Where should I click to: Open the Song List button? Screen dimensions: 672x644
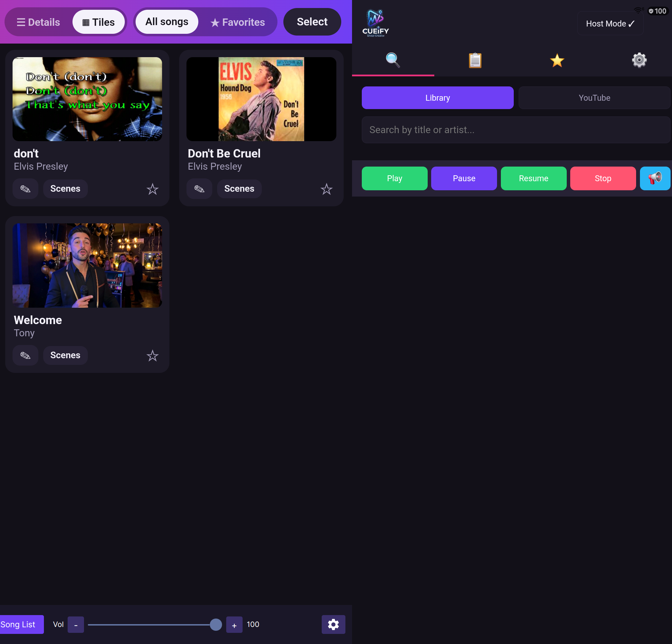pyautogui.click(x=22, y=624)
